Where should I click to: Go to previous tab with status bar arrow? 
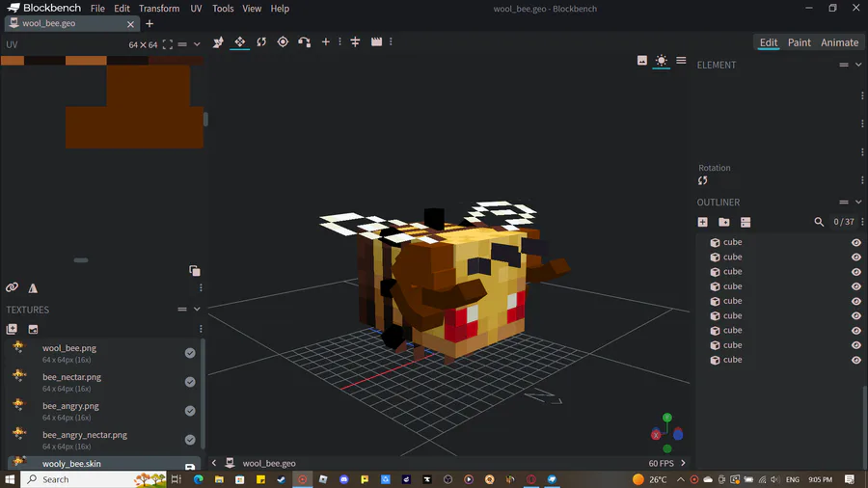[x=214, y=463]
